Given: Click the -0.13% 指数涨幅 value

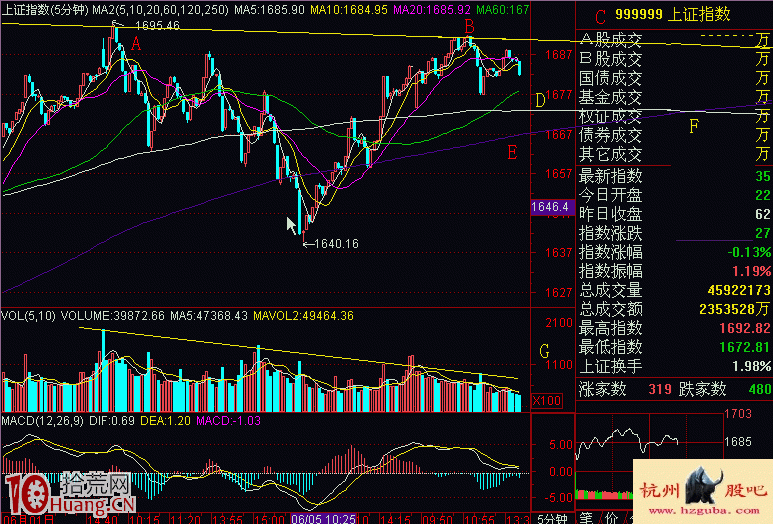Looking at the screenshot, I should [749, 252].
